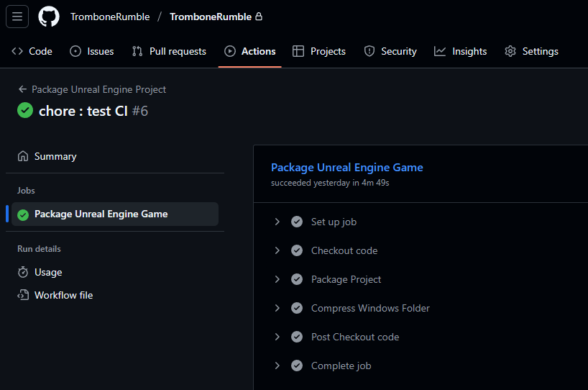The width and height of the screenshot is (588, 390).
Task: Expand the Complete job step
Action: click(277, 366)
